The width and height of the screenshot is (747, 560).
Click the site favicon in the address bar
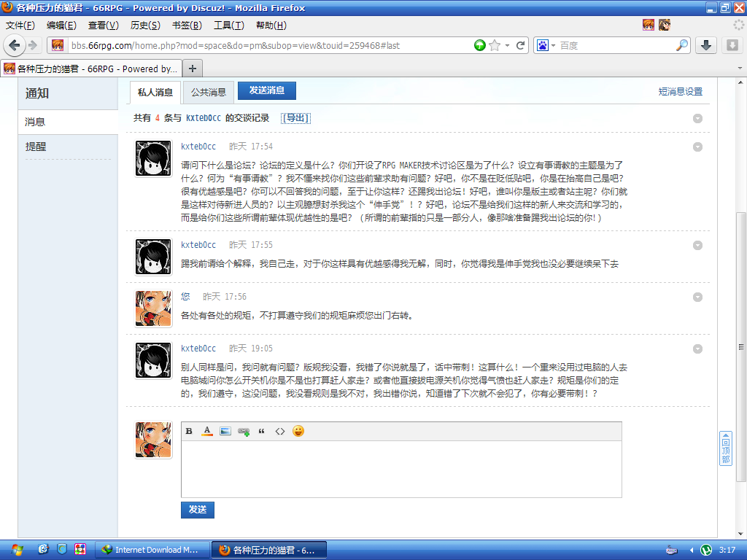(x=58, y=45)
